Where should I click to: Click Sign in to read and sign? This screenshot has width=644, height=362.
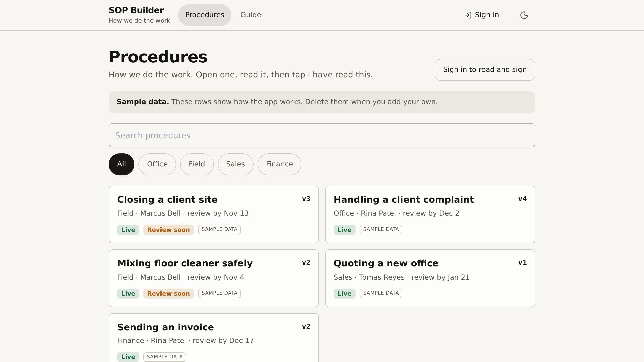pos(485,70)
